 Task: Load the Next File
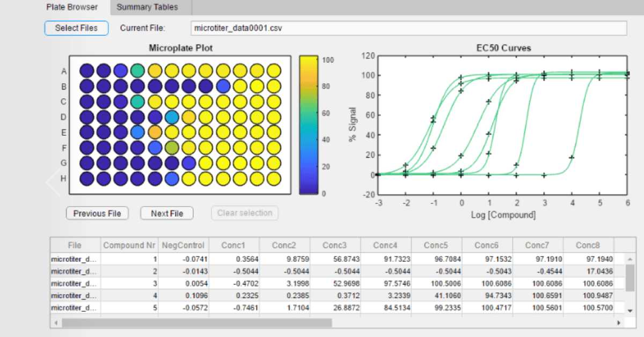(167, 214)
